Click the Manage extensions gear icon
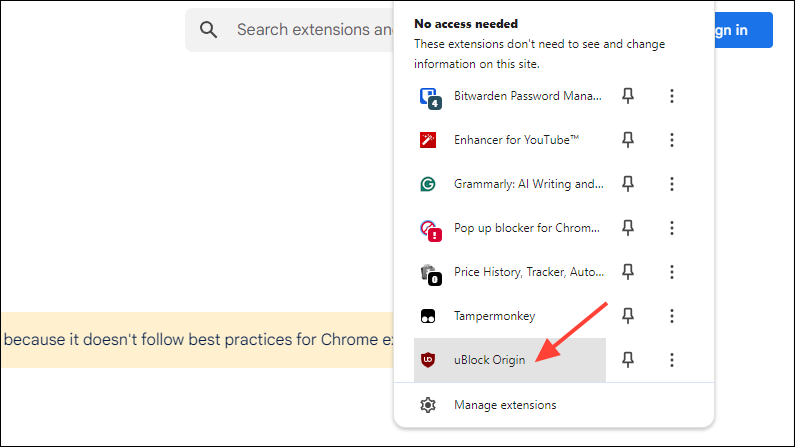 click(428, 405)
